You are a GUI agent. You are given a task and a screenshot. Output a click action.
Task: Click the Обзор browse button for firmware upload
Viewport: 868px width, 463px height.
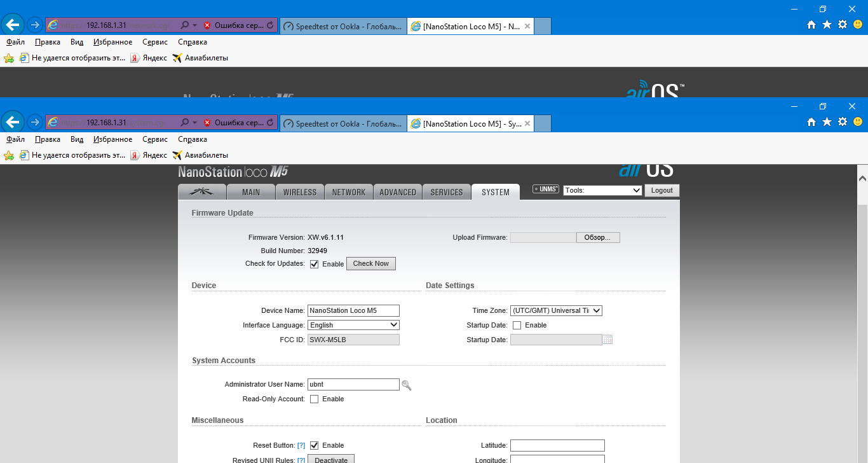(x=597, y=237)
